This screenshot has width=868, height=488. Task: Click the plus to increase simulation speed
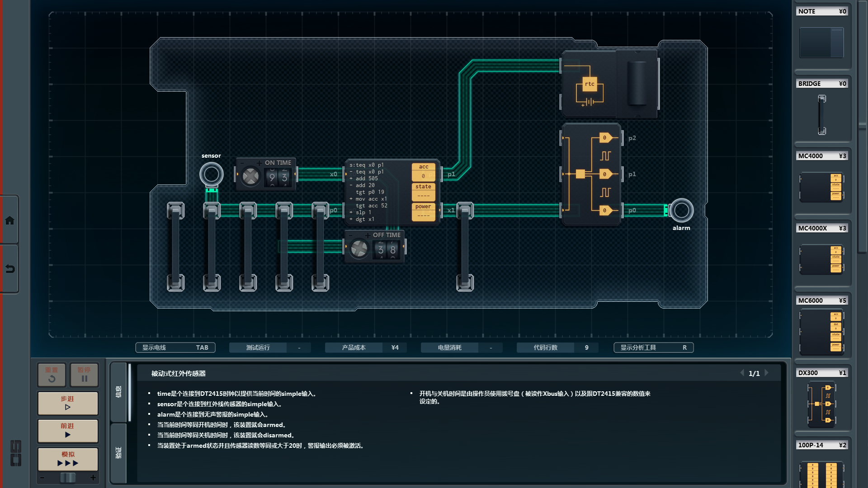tap(93, 478)
